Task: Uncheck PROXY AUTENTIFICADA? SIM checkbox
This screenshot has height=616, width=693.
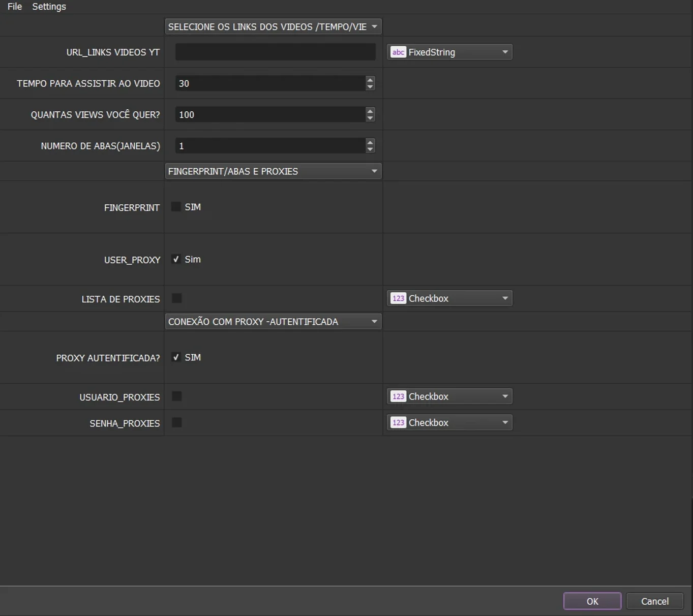Action: pos(176,357)
